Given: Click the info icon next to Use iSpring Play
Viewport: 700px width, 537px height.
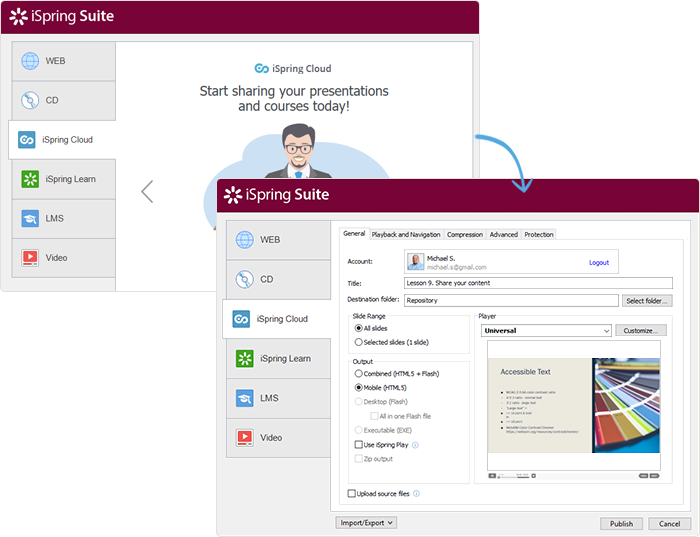Looking at the screenshot, I should tap(415, 445).
